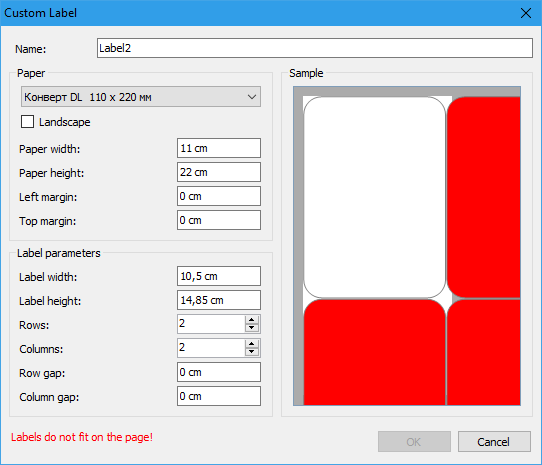Decrease the Rows value using the down arrow

point(252,328)
